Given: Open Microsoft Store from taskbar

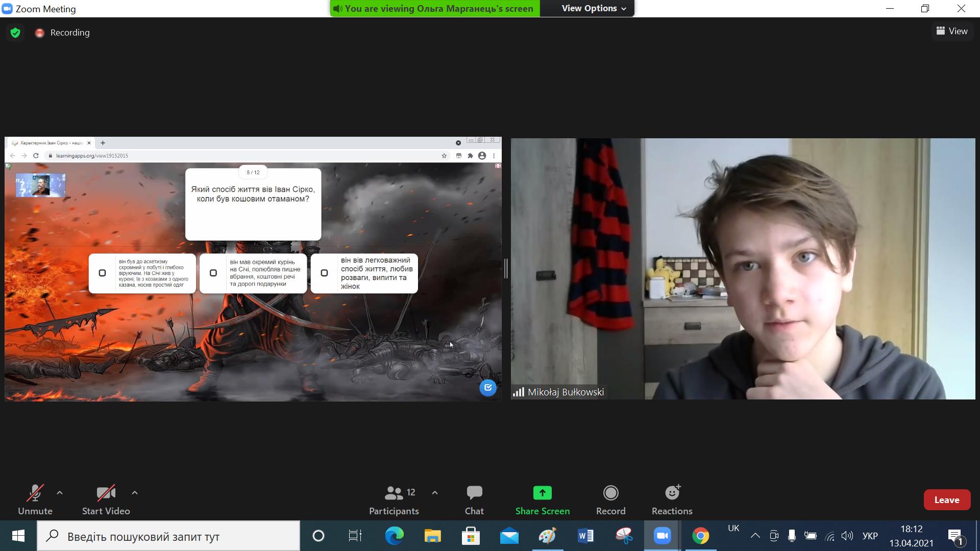Looking at the screenshot, I should [x=471, y=536].
